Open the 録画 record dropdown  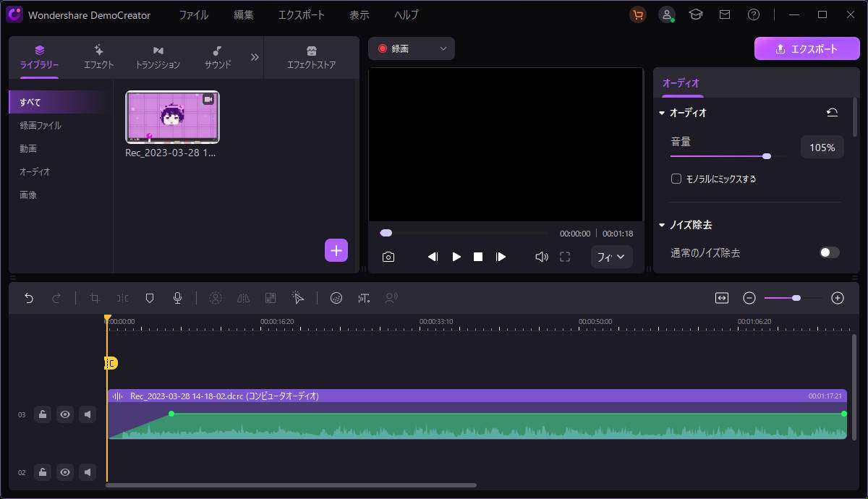412,48
